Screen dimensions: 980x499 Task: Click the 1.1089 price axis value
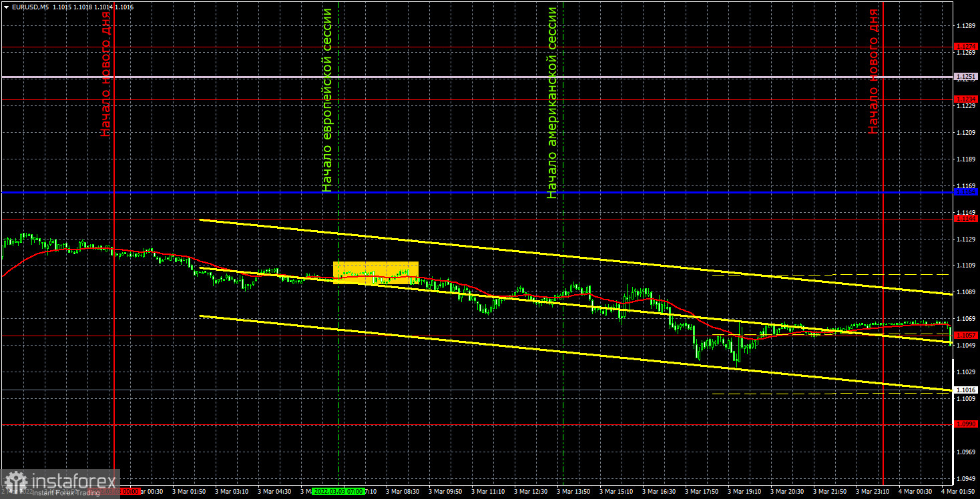tap(967, 292)
